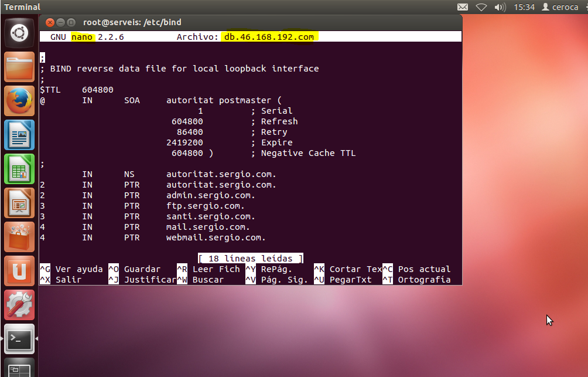This screenshot has width=588, height=377.
Task: Click the "autoritat postmaster (" text
Action: point(224,100)
